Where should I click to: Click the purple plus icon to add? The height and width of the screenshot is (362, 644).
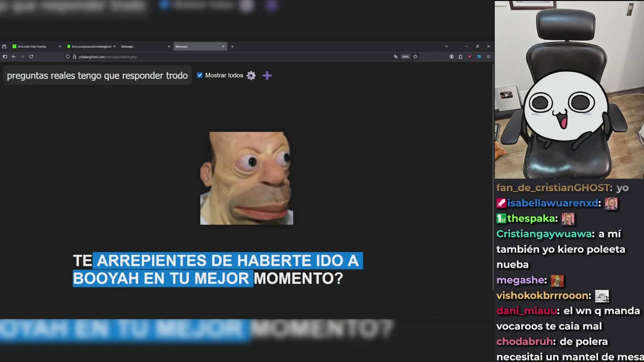coord(267,75)
